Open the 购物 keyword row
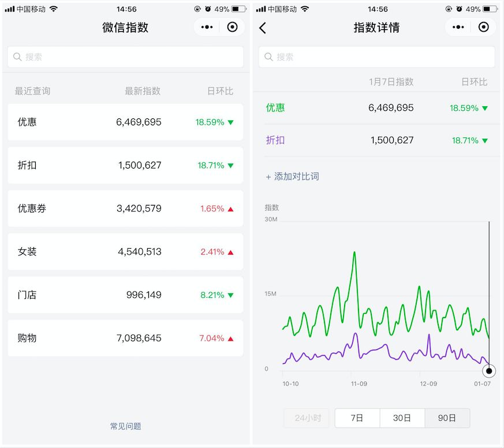Viewport: 504px width, 448px height. click(125, 338)
